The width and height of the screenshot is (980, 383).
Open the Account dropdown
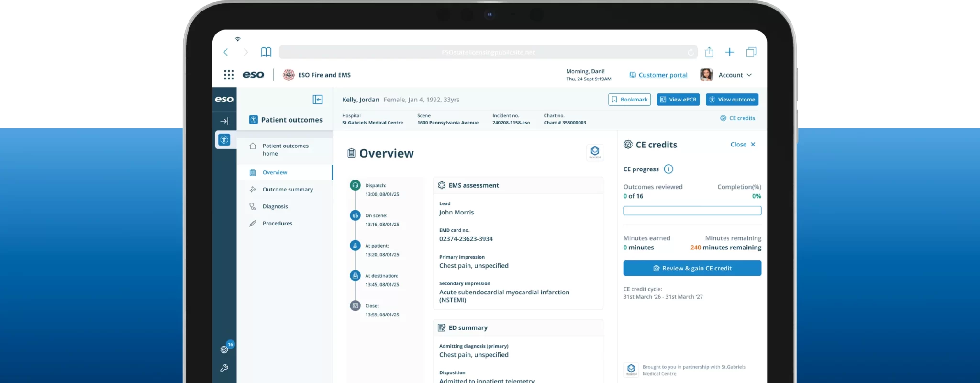point(735,75)
